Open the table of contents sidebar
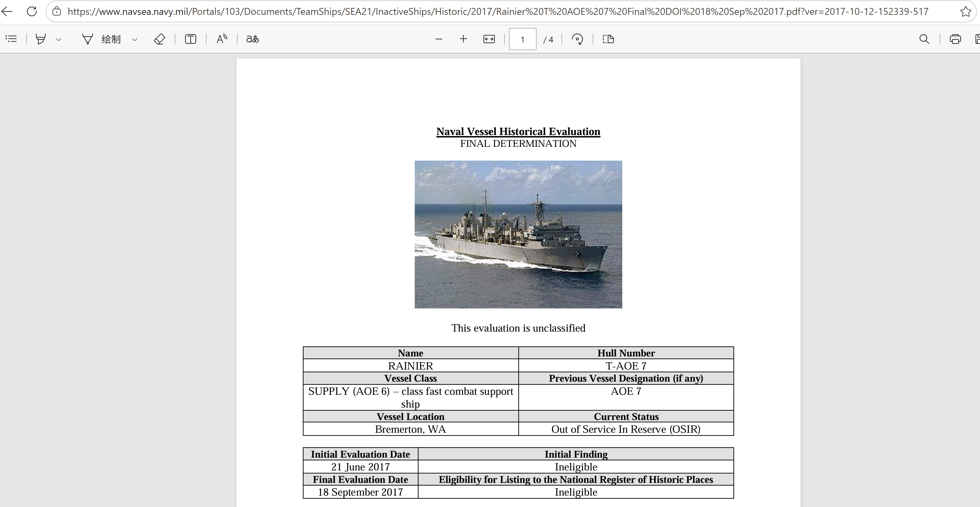 [x=11, y=39]
